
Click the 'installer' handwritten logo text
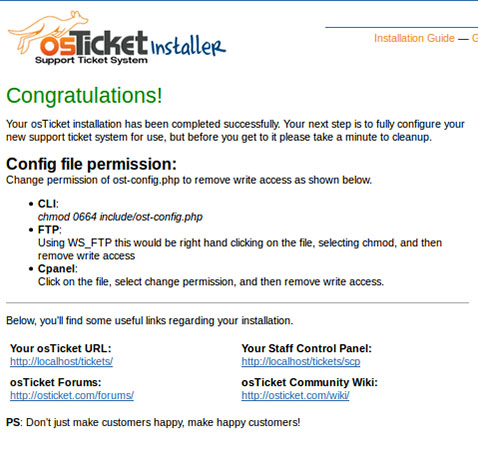pyautogui.click(x=188, y=46)
